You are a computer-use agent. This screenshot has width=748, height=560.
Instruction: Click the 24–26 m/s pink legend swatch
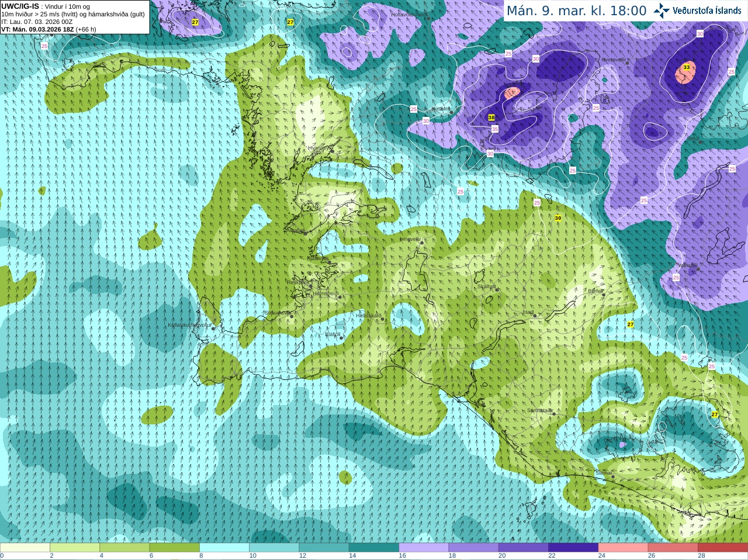(x=624, y=548)
